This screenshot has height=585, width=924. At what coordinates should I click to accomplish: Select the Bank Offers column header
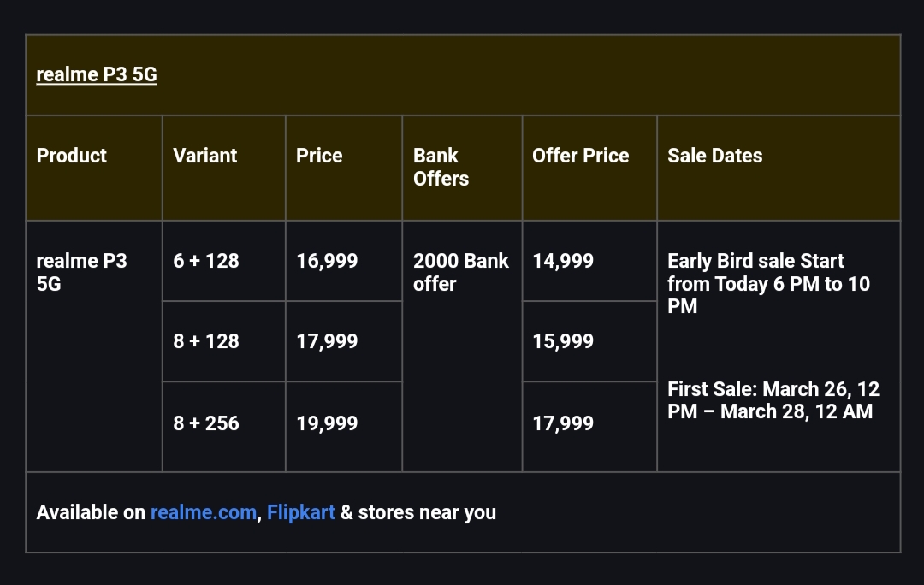coord(441,167)
